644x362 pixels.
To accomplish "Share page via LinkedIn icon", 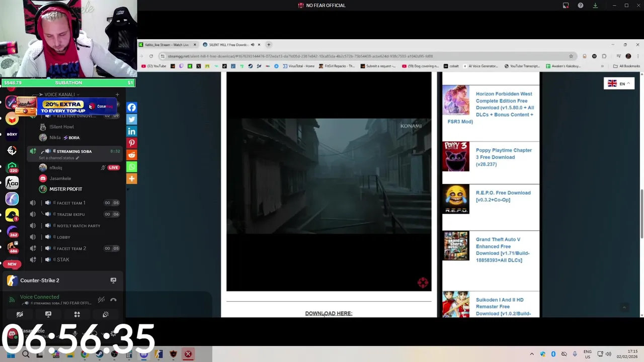I will tap(131, 131).
